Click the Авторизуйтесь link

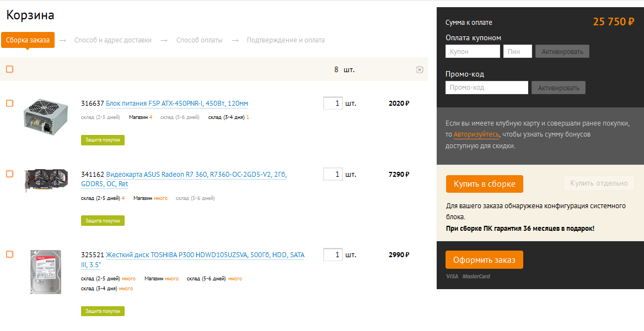coord(476,134)
